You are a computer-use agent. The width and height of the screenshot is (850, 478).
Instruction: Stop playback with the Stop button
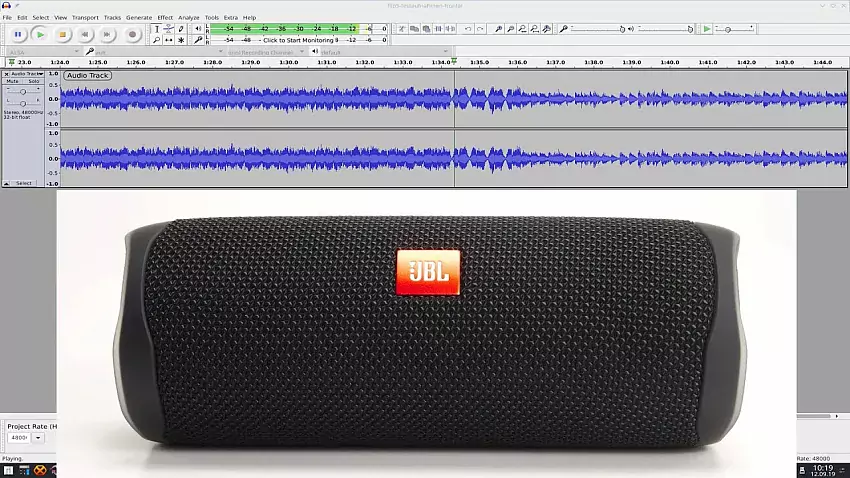(62, 35)
